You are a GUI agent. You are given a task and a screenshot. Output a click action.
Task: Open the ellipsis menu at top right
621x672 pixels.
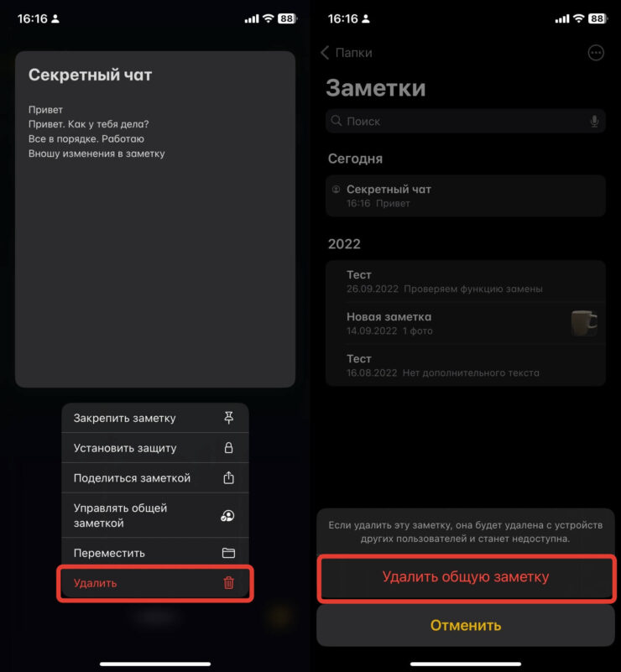(x=595, y=53)
